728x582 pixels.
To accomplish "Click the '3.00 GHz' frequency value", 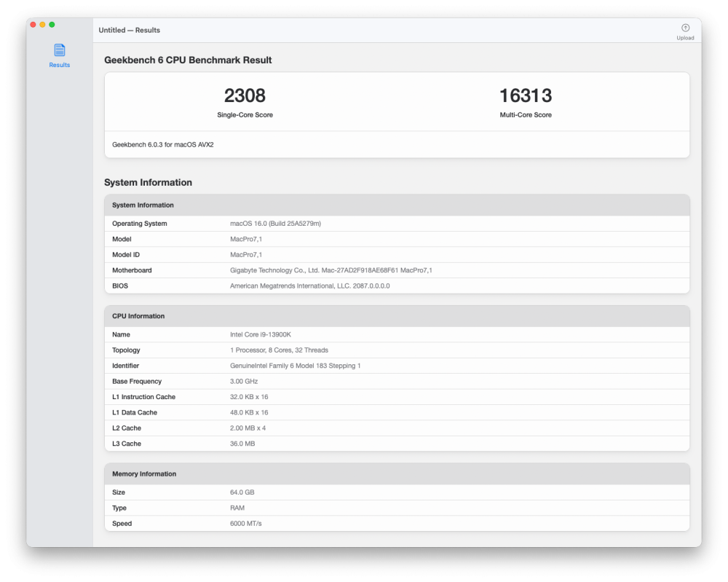I will point(244,382).
